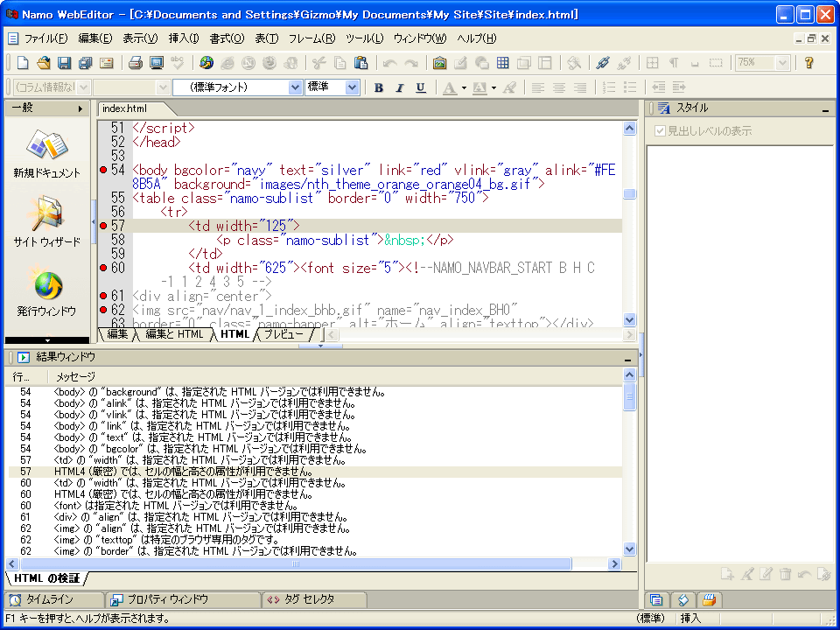Run the abc spell check icon
840x630 pixels.
pyautogui.click(x=178, y=63)
